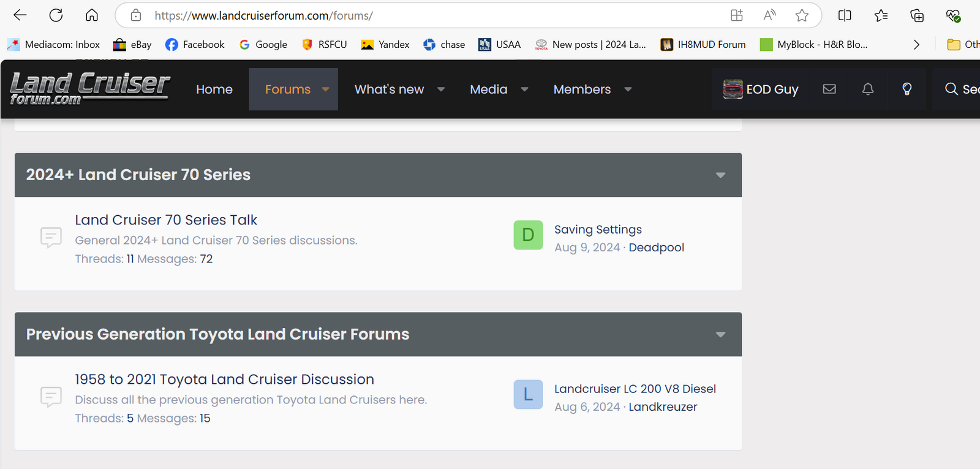Open the What's new nav tab
The height and width of the screenshot is (469, 980).
tap(389, 89)
